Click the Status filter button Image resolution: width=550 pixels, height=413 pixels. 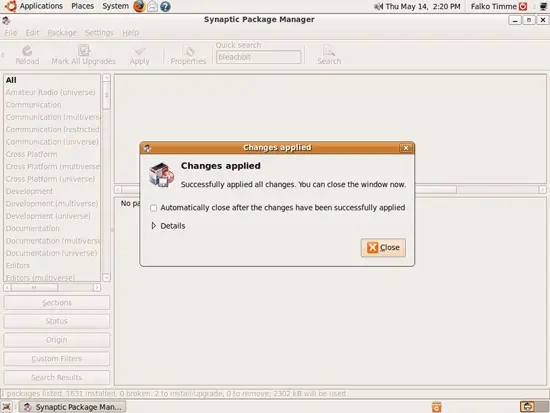(x=56, y=321)
